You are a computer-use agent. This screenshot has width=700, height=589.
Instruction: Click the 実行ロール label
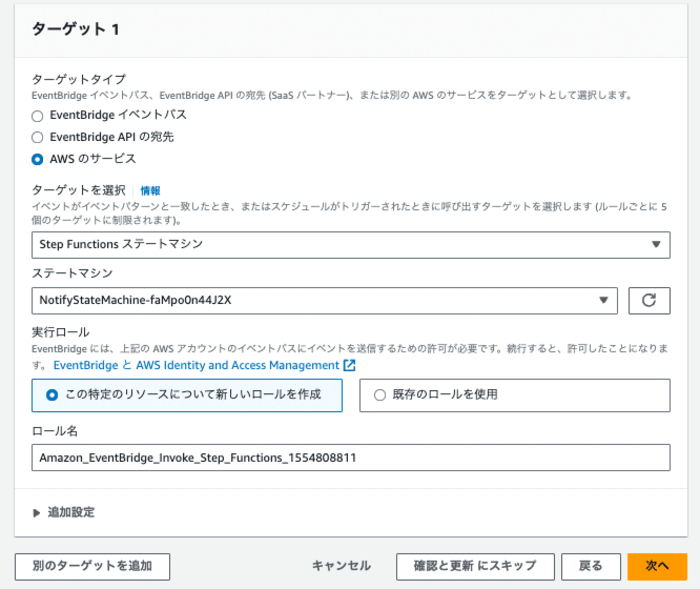(61, 332)
